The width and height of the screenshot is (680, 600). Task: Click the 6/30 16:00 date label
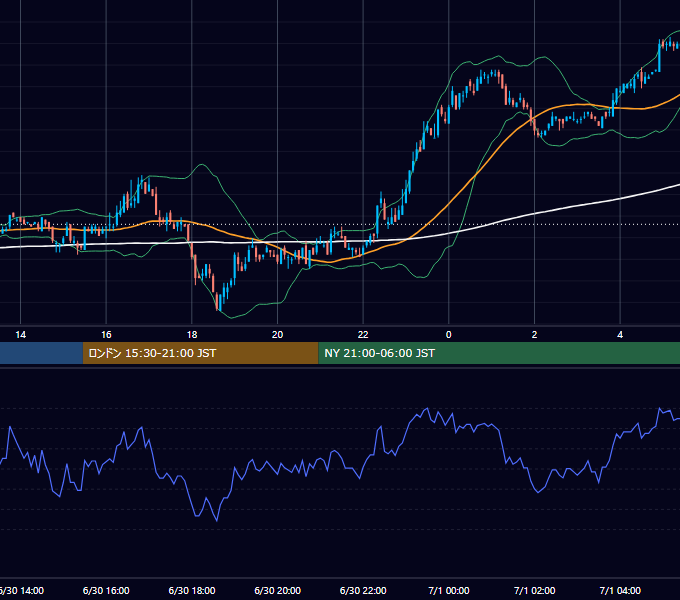106,591
